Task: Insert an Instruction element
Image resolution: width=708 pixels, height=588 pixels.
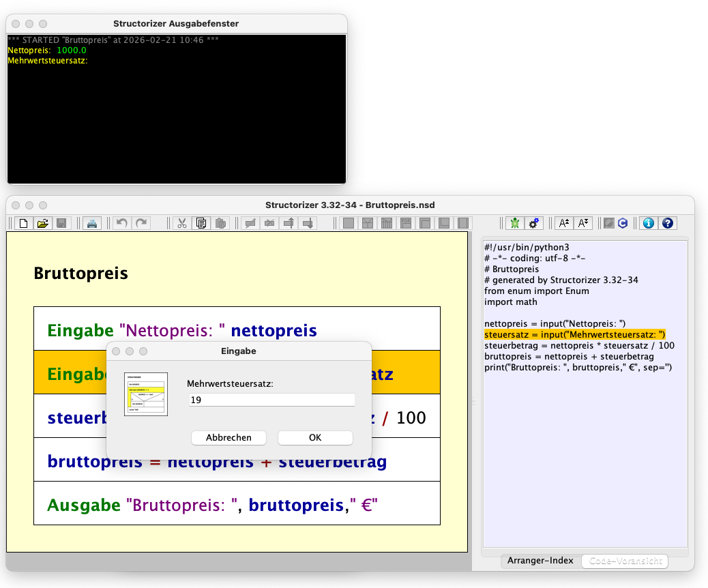Action: (x=349, y=223)
